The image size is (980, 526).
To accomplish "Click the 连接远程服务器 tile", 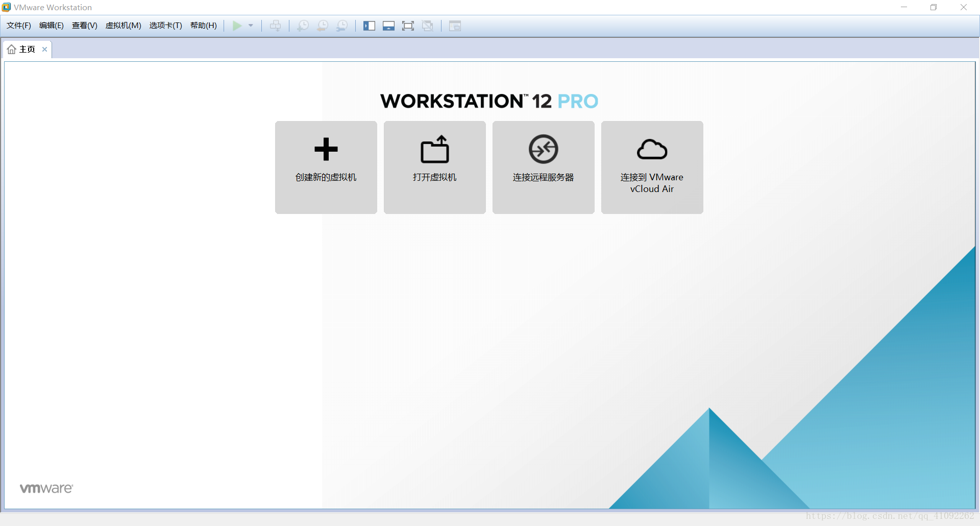I will (x=544, y=168).
